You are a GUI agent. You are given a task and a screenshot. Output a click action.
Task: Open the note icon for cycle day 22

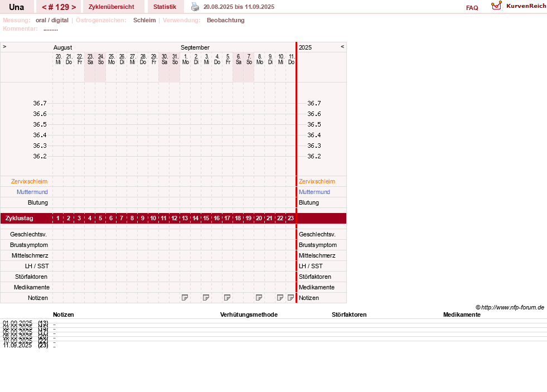280,298
